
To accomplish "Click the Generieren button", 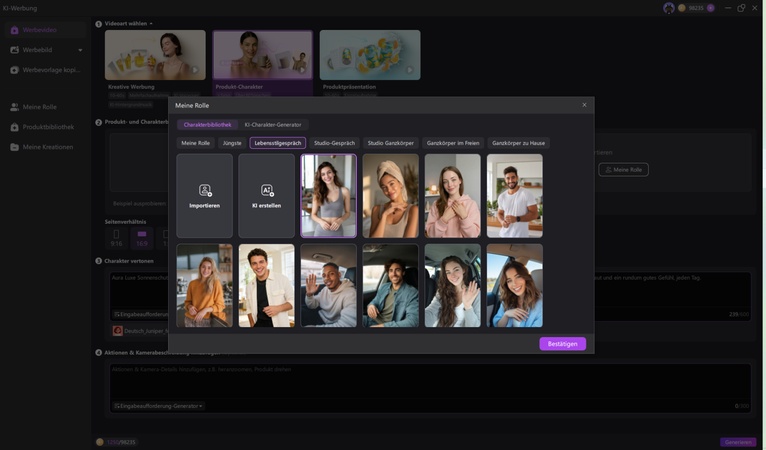I will pos(738,442).
